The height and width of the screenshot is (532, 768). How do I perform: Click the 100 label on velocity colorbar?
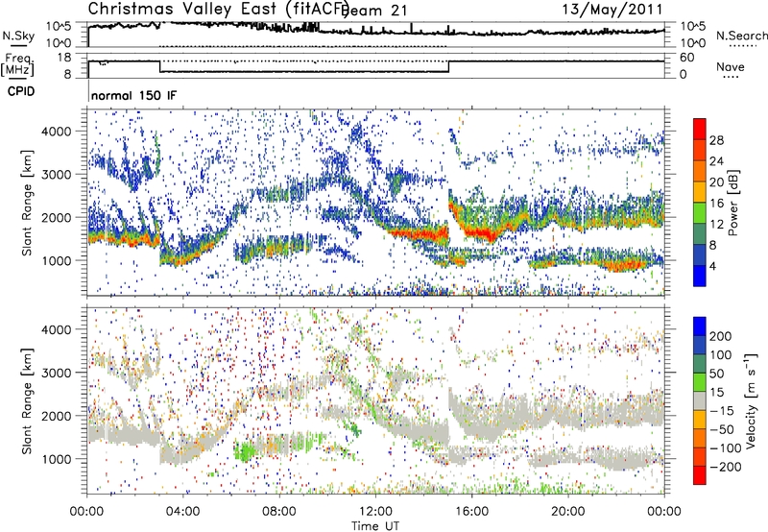point(721,355)
